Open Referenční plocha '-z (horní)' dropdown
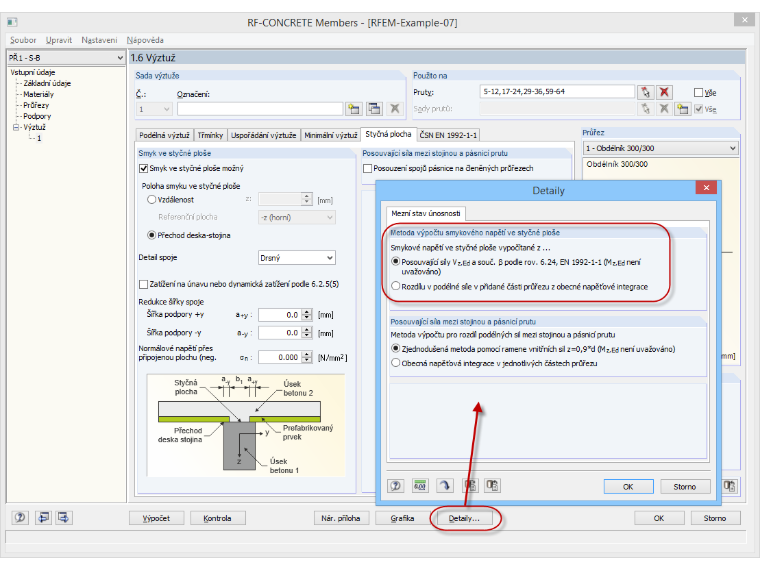The height and width of the screenshot is (570, 760). coord(297,218)
